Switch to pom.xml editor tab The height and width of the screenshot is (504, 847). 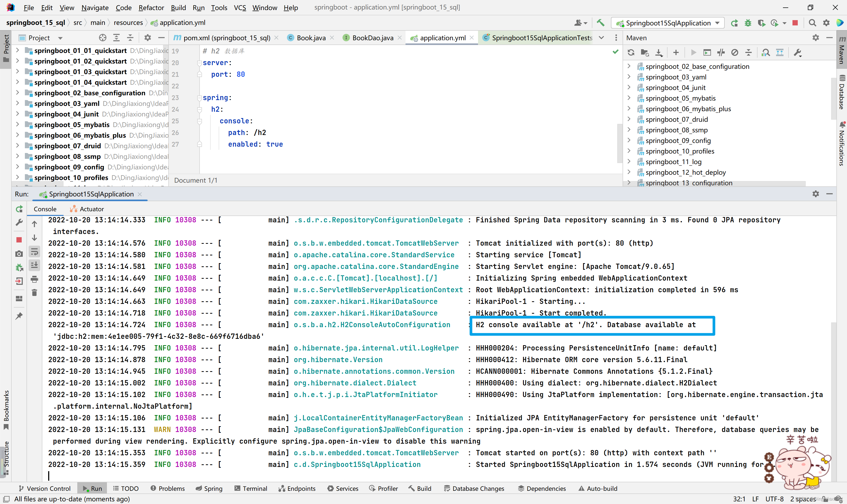pyautogui.click(x=227, y=38)
